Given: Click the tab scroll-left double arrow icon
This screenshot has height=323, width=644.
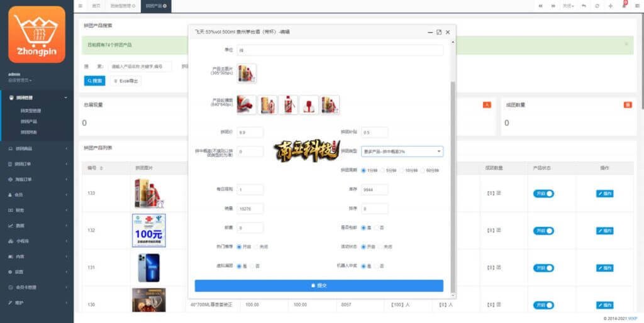Looking at the screenshot, I should (540, 6).
